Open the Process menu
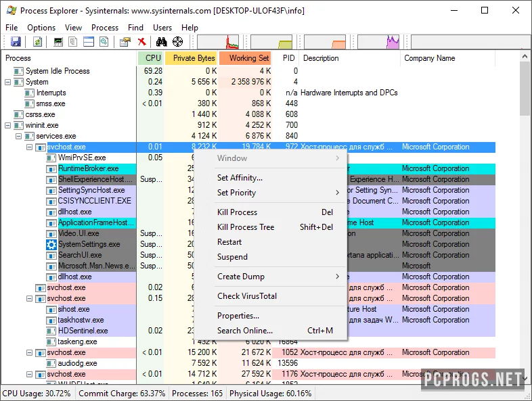The image size is (532, 401). point(105,28)
